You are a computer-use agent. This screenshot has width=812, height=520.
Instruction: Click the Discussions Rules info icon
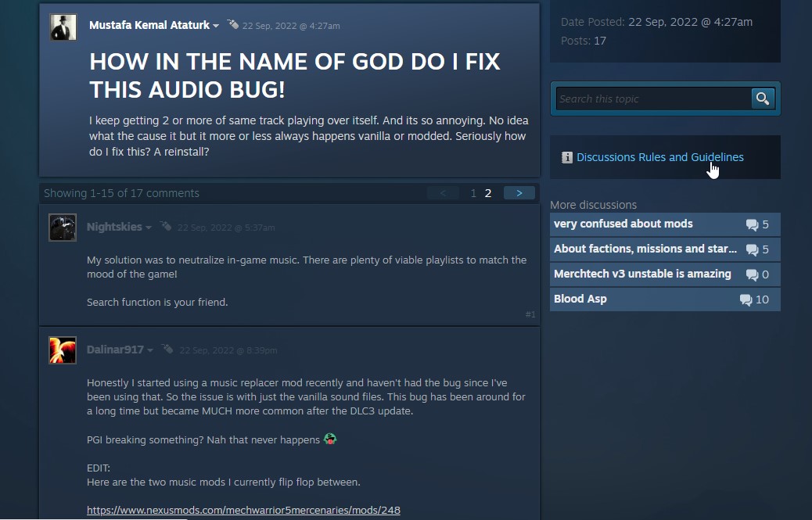pyautogui.click(x=567, y=157)
